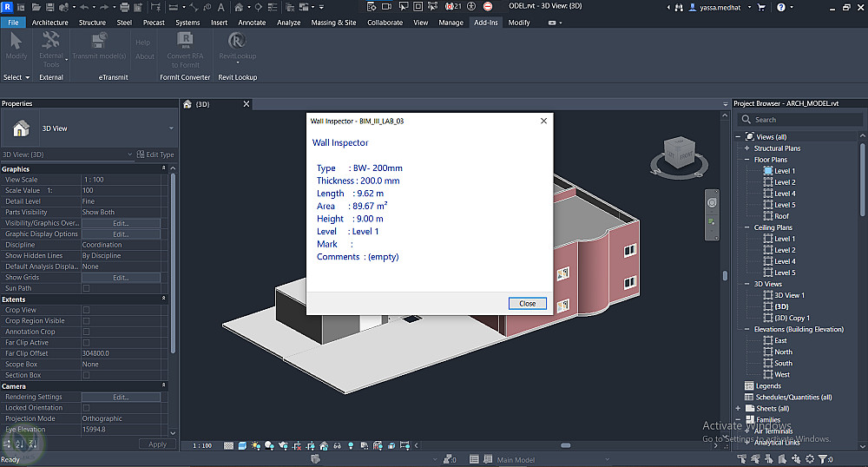
Task: Click the ViewCube in the 3D view
Action: tap(680, 155)
